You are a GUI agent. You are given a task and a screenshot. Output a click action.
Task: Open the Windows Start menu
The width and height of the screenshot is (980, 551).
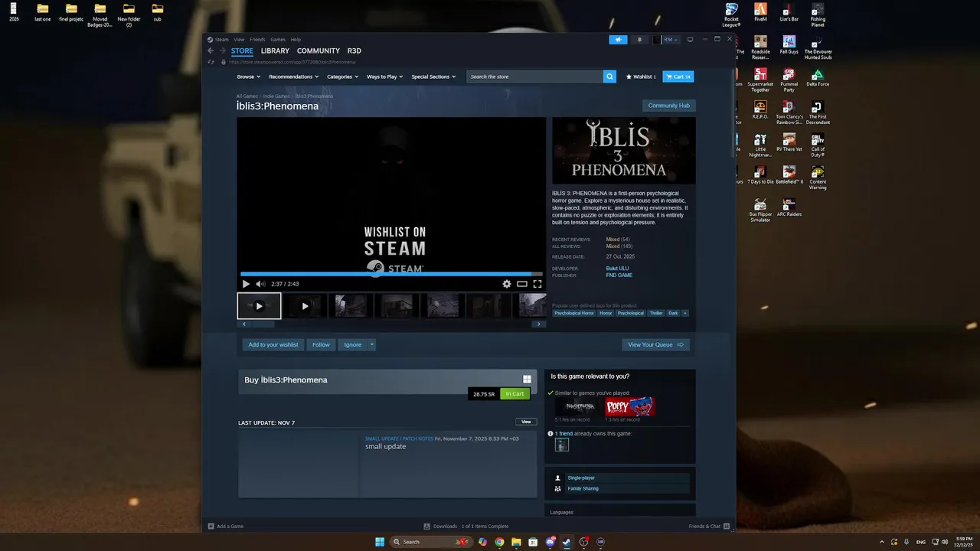tap(380, 542)
